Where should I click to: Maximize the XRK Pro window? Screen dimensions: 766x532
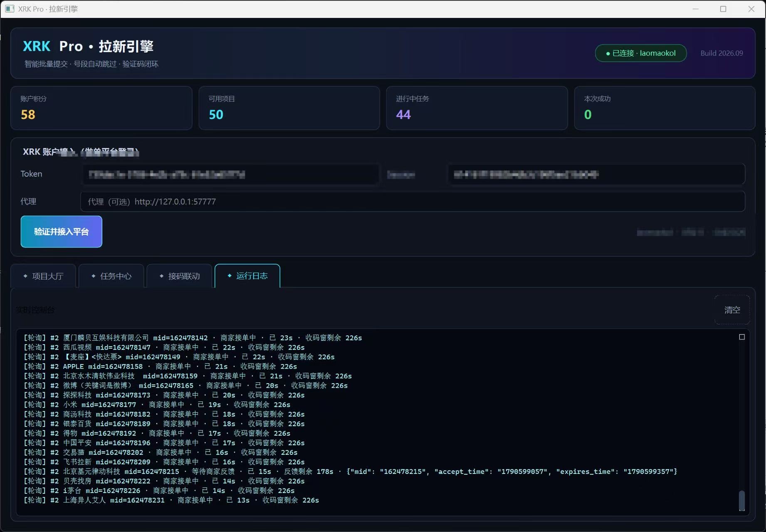[x=723, y=9]
